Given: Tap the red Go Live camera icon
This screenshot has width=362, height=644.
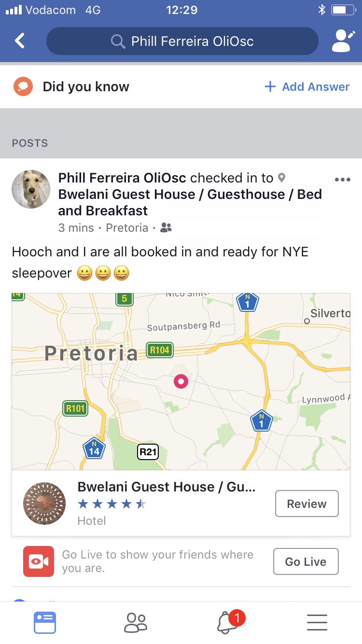Looking at the screenshot, I should click(39, 561).
